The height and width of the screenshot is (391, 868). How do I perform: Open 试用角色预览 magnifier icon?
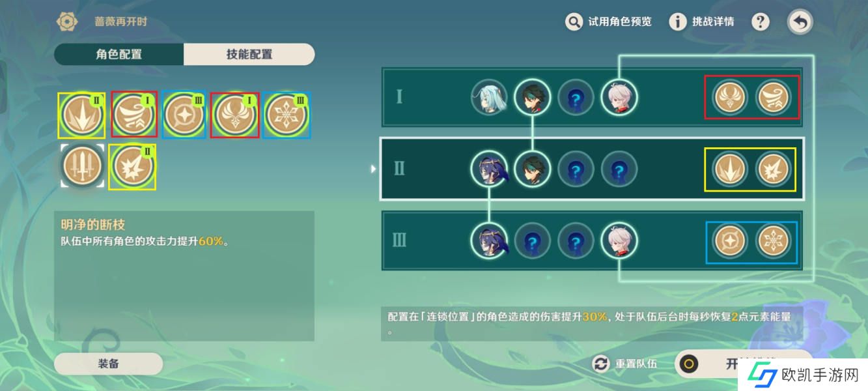pos(574,22)
